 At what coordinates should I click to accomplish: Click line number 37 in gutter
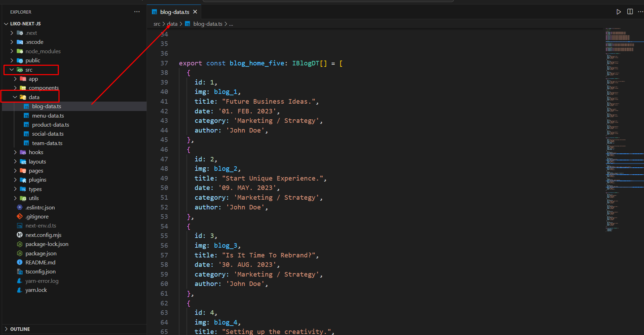coord(164,63)
